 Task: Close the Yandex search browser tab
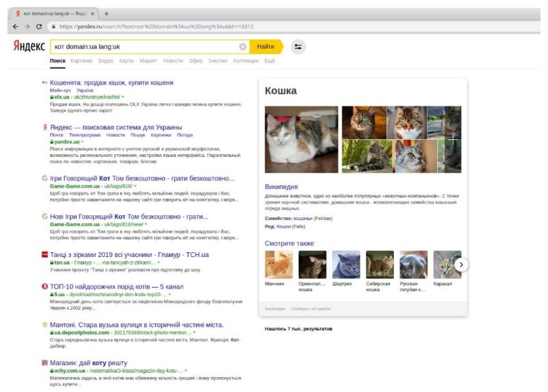pyautogui.click(x=92, y=14)
